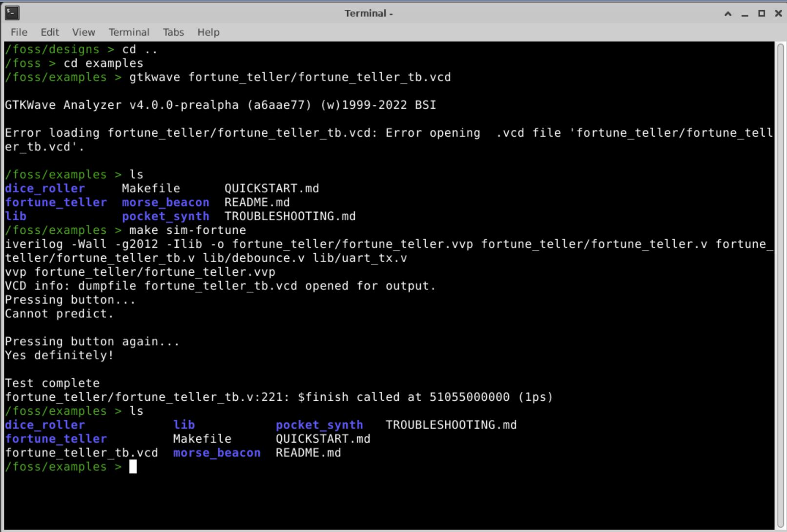Open the terminal window menu icon in title bar

[12, 13]
